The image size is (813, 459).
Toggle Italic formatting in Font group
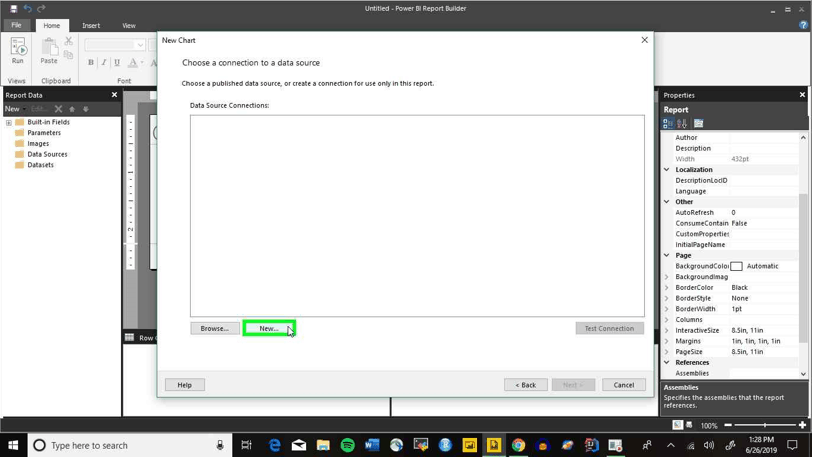[104, 62]
